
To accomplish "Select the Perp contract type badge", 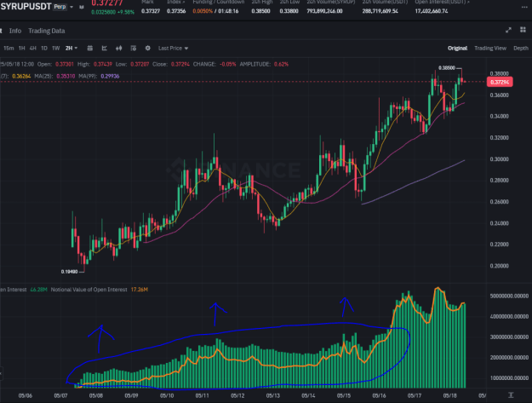I will click(x=60, y=7).
